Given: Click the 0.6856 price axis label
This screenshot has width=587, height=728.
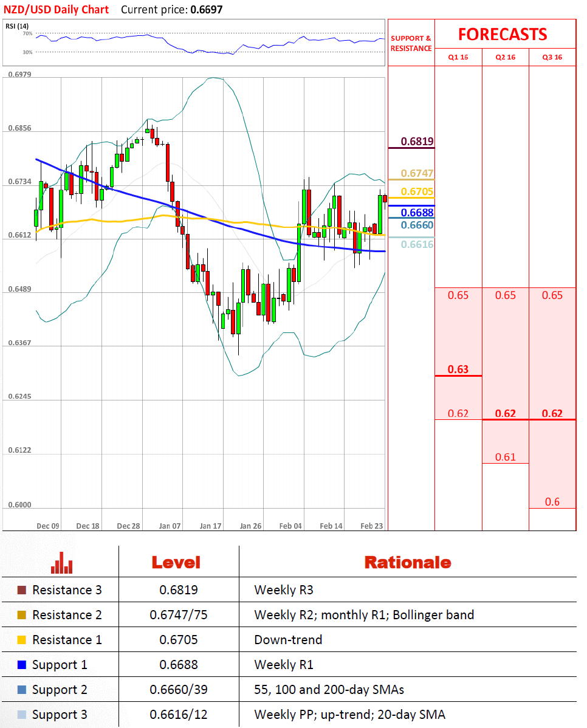Looking at the screenshot, I should tap(19, 128).
